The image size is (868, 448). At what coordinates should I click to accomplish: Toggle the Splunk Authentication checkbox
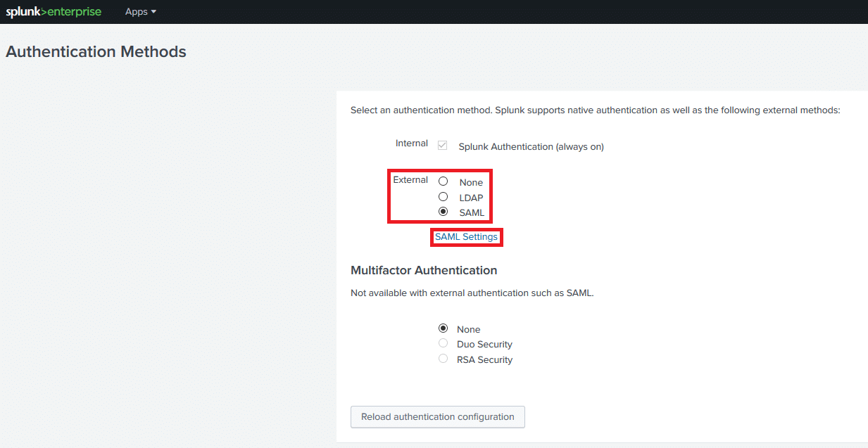click(x=443, y=146)
